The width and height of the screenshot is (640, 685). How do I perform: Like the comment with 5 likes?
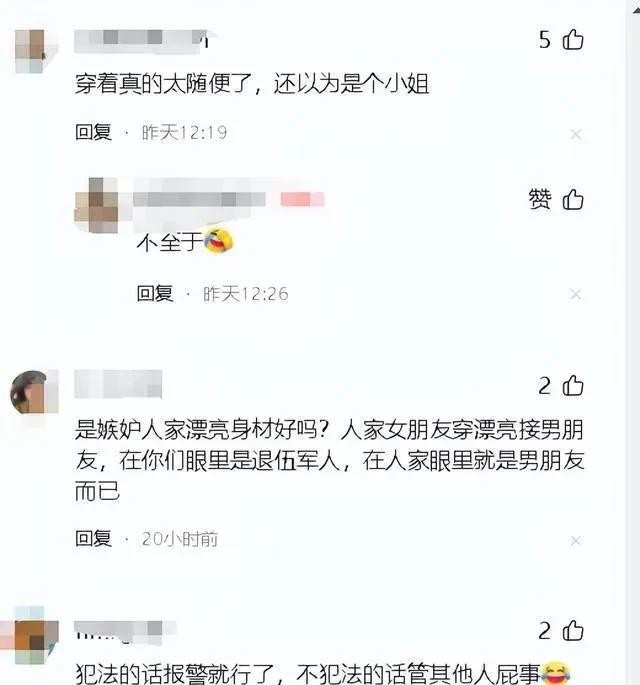(573, 40)
